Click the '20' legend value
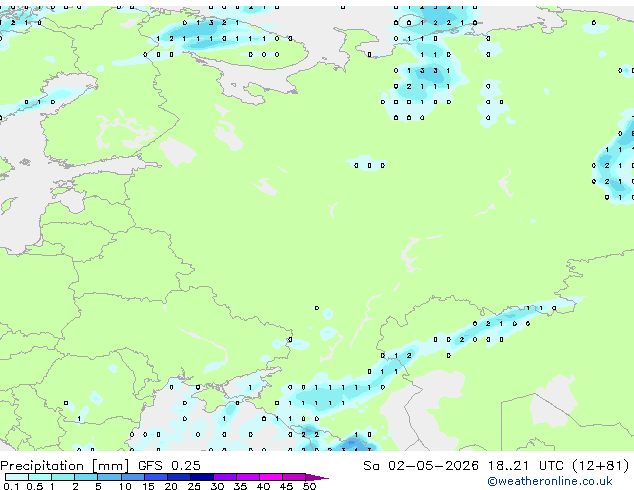 point(171,486)
